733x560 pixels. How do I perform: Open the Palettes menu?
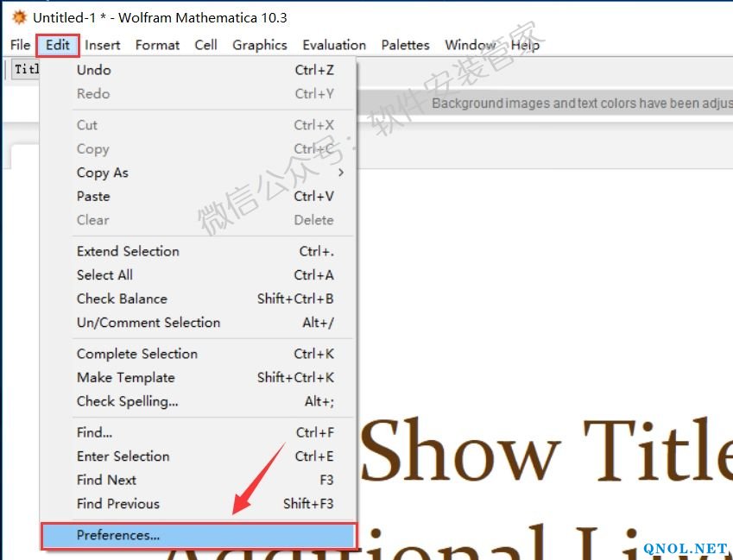405,45
